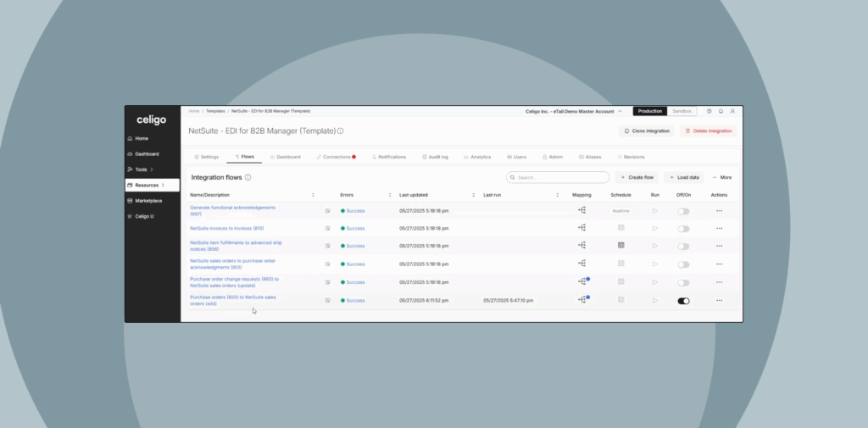Open mapping for Generate functional acknowledgements flow

(x=582, y=210)
